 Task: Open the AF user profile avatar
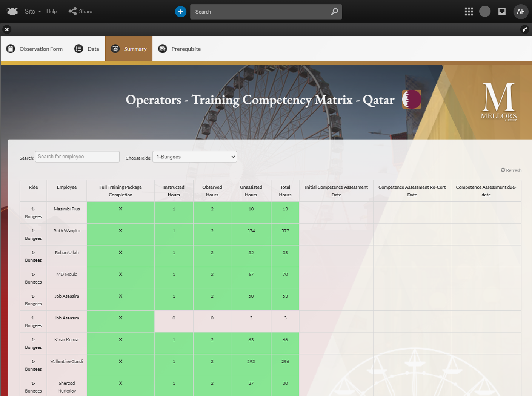coord(521,12)
